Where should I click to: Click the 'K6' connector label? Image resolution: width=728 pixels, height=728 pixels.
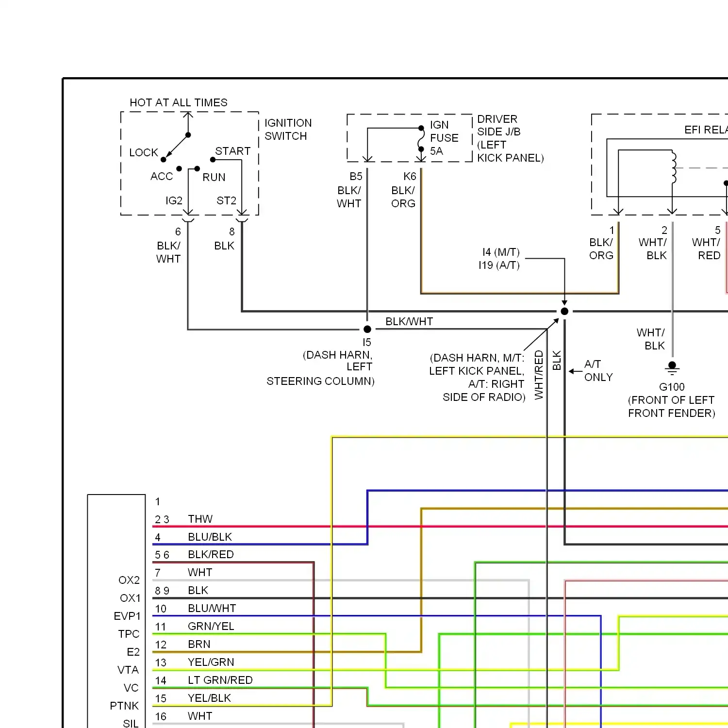(x=410, y=176)
